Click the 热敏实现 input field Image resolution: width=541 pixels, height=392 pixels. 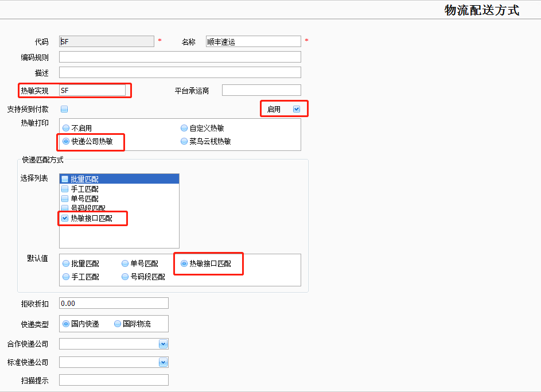pyautogui.click(x=92, y=91)
